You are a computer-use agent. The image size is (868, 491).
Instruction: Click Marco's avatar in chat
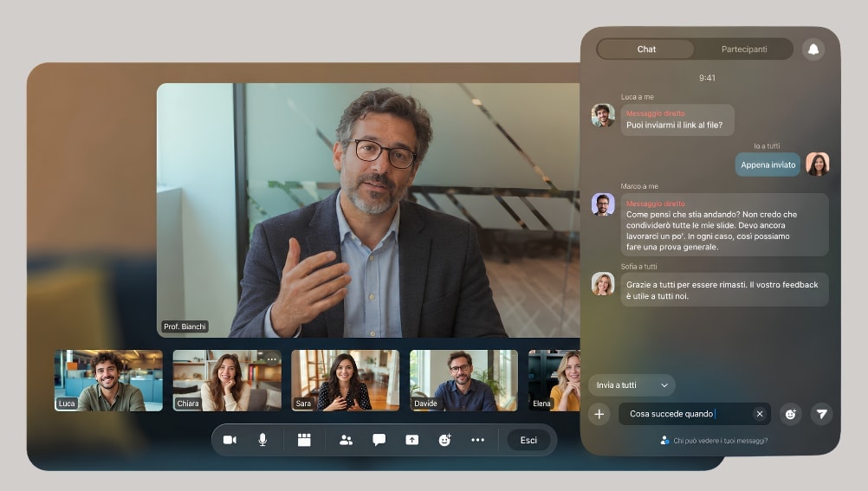(x=603, y=204)
